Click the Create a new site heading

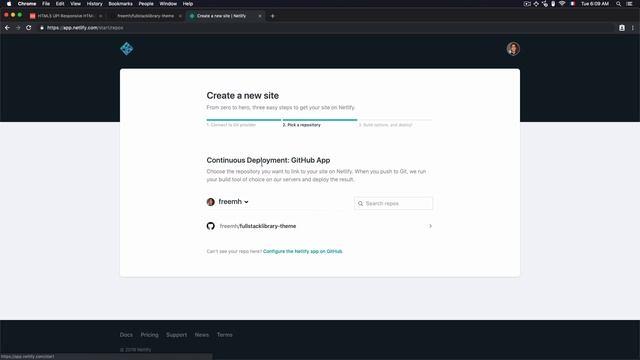(242, 96)
